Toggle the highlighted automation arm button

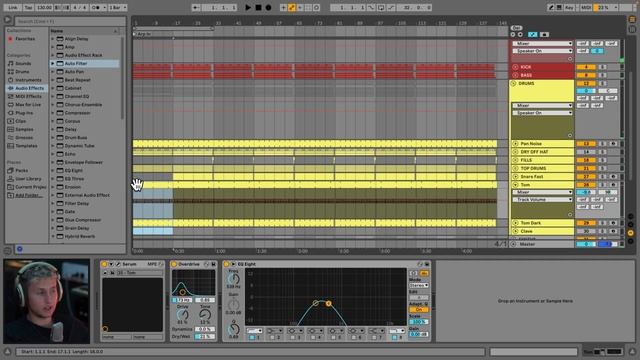292,7
